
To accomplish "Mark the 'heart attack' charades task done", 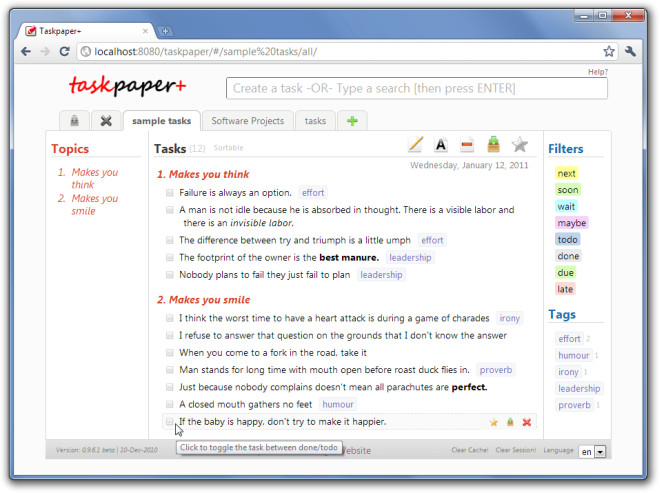I will tap(170, 318).
